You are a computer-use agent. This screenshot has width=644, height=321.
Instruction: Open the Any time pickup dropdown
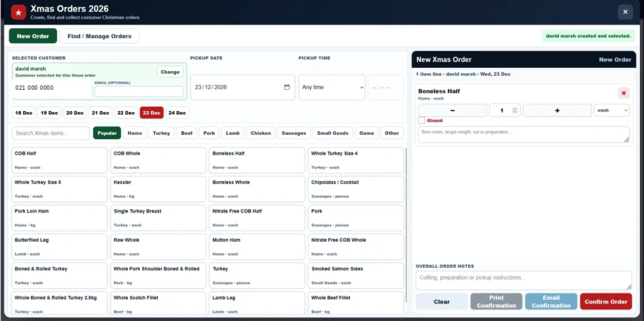[x=332, y=87]
